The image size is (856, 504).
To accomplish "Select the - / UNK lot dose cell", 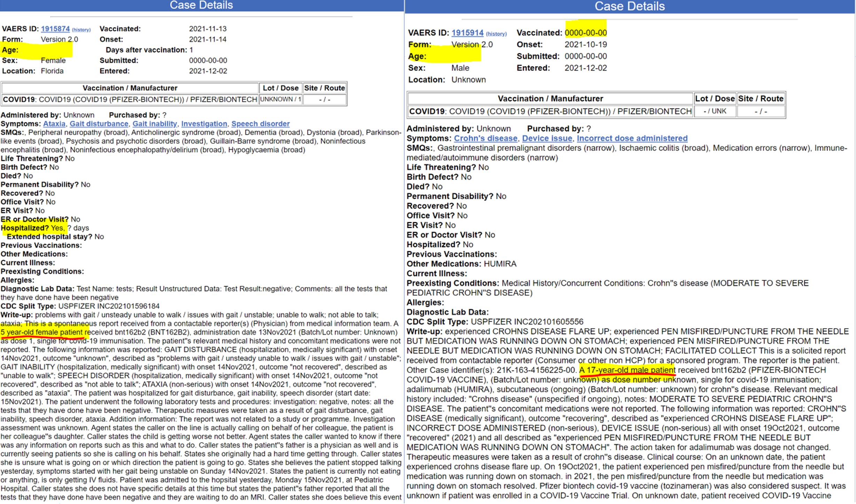I will coord(715,111).
